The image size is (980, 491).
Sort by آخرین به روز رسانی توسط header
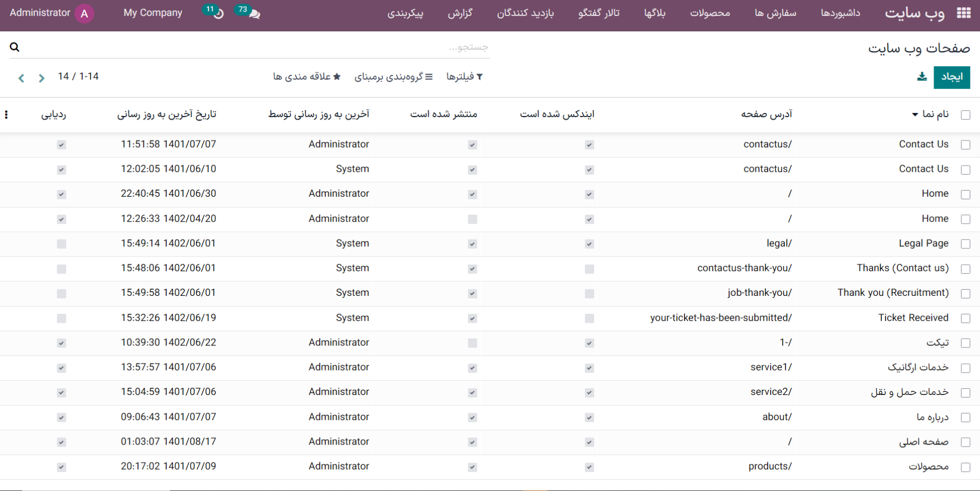tap(318, 114)
